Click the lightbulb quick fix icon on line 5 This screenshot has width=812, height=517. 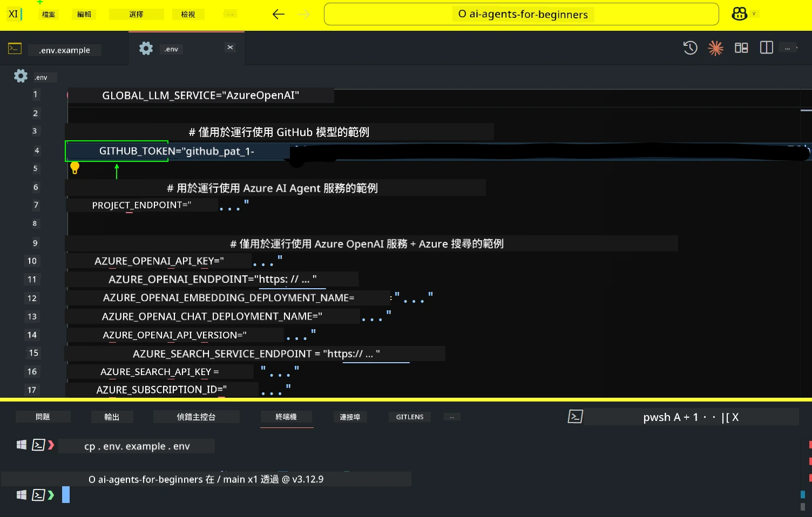[x=75, y=168]
